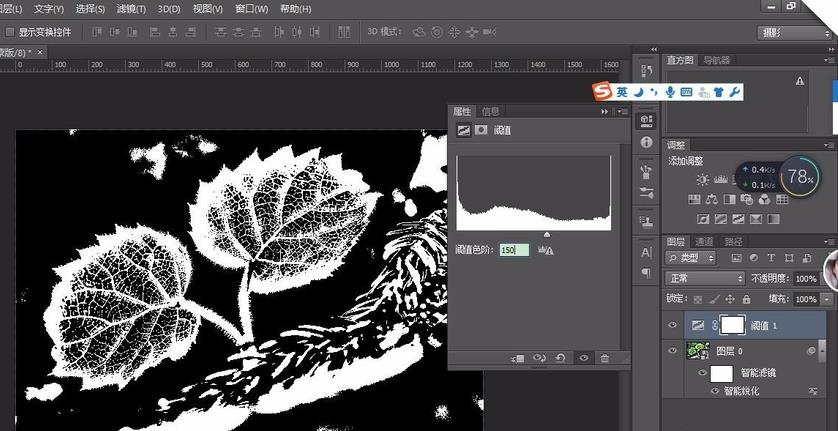Click the brightness/contrast adjustment sun icon
This screenshot has width=838, height=431.
click(702, 180)
